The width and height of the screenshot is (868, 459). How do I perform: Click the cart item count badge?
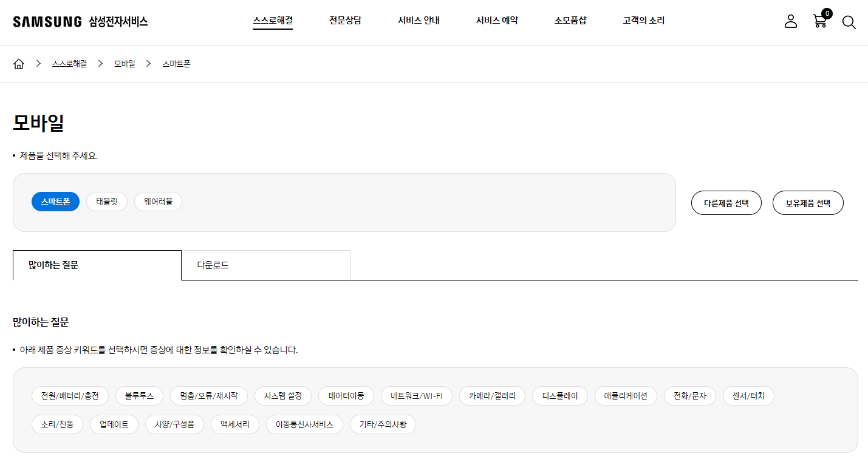[827, 13]
